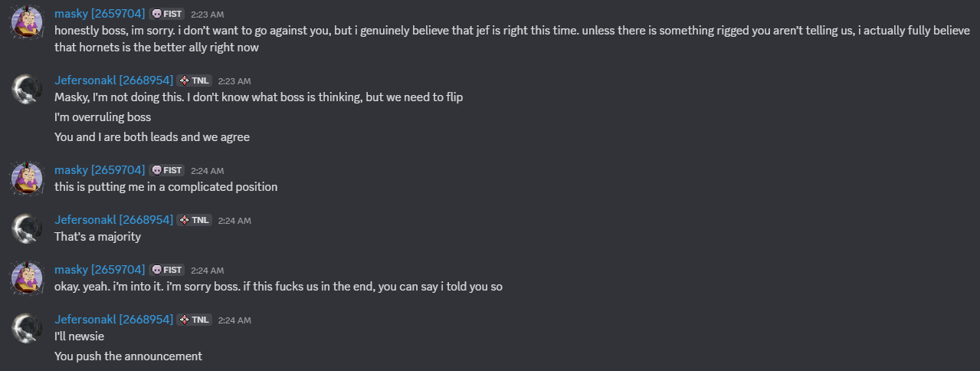
Task: Select the TNL tag above "I'll newsie"
Action: 195,320
